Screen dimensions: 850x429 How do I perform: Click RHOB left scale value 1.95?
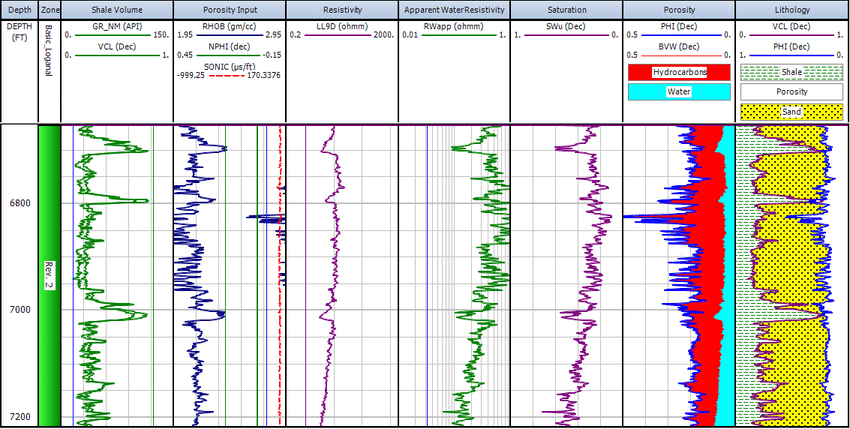[x=185, y=35]
